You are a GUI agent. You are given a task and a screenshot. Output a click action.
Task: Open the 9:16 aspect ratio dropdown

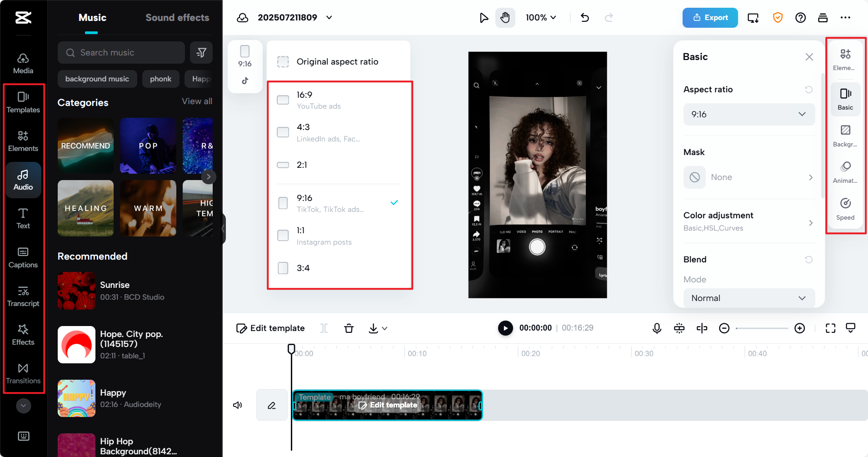pyautogui.click(x=748, y=114)
